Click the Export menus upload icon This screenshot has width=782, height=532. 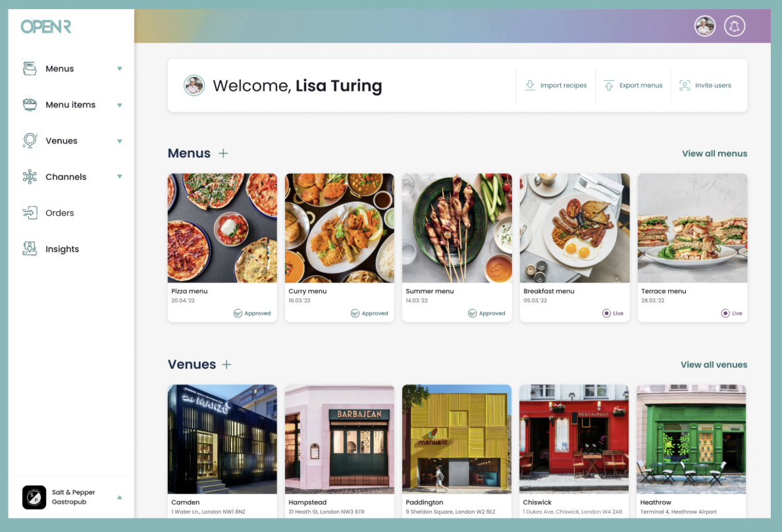(609, 86)
